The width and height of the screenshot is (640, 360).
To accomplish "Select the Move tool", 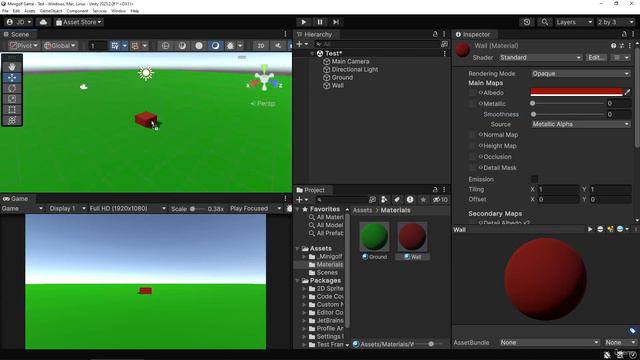I will pos(12,78).
